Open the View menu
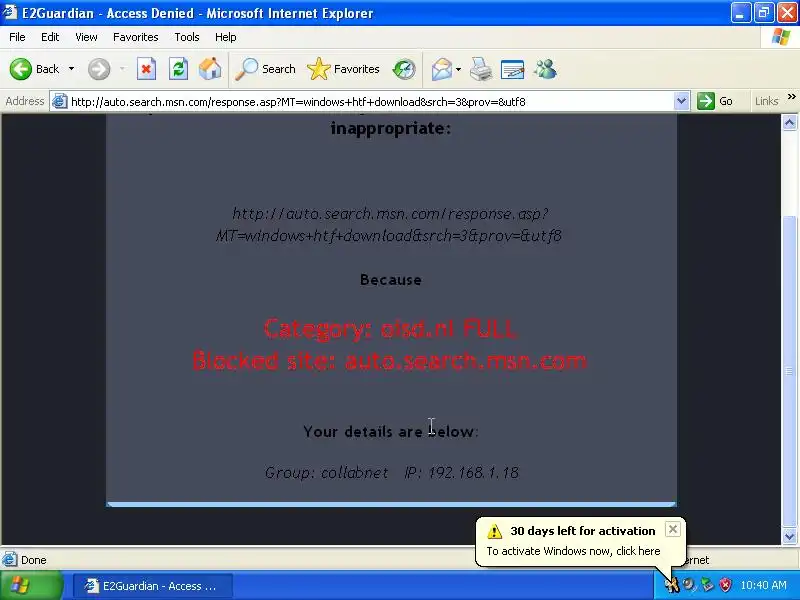The image size is (800, 600). pyautogui.click(x=86, y=37)
